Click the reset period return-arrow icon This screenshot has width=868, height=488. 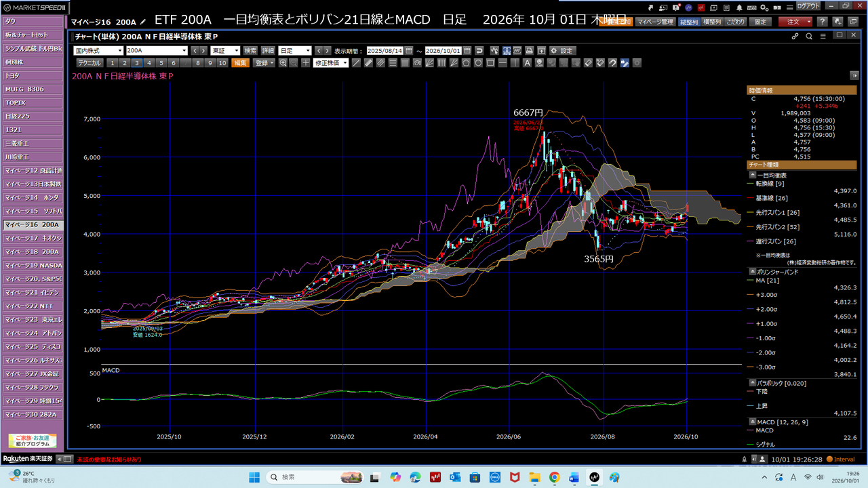(479, 51)
